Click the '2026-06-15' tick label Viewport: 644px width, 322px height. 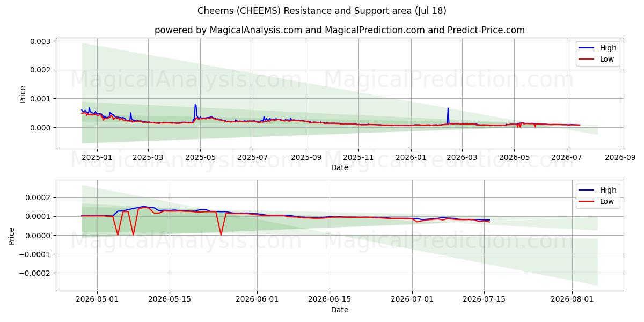(x=330, y=299)
